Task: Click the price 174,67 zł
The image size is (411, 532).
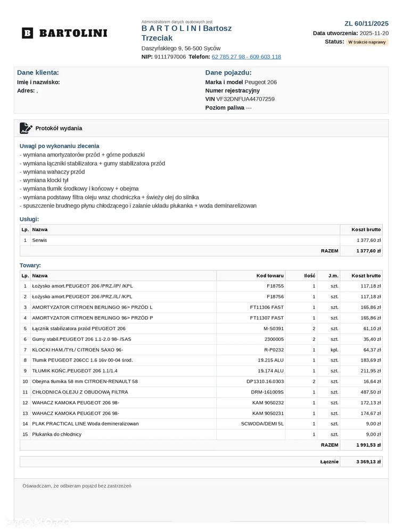Action: [371, 413]
